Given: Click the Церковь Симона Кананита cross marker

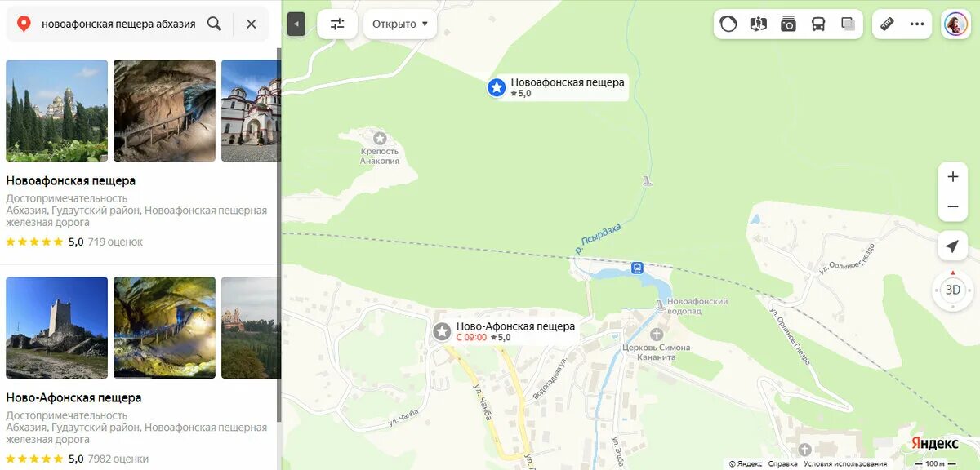Looking at the screenshot, I should point(657,335).
